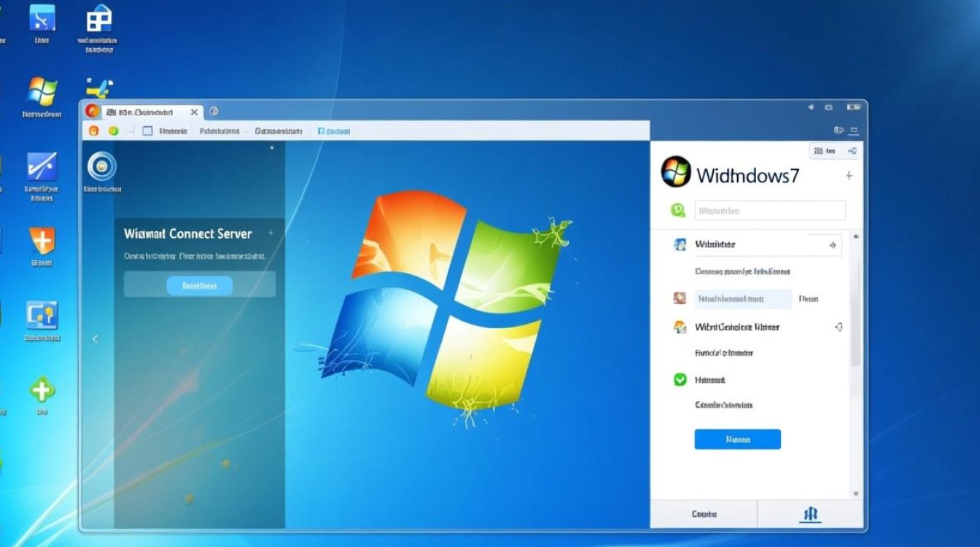The width and height of the screenshot is (980, 547).
Task: Open the Windows flag desktop shortcut
Action: (42, 92)
